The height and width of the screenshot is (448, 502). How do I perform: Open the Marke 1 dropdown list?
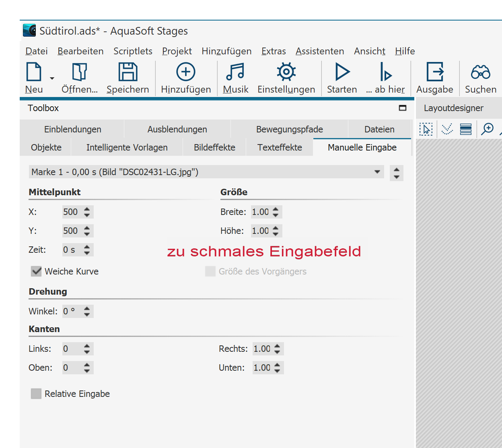click(x=206, y=172)
